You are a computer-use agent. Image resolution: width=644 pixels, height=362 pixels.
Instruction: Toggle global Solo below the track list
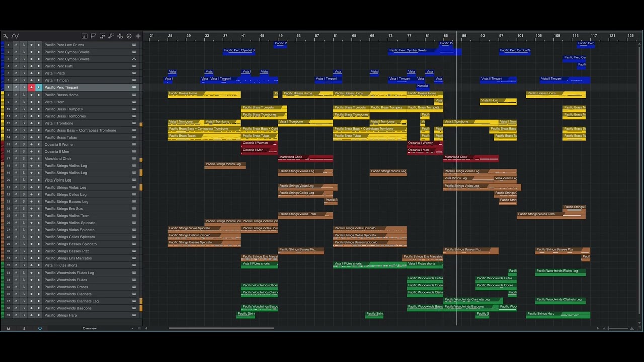pos(24,328)
